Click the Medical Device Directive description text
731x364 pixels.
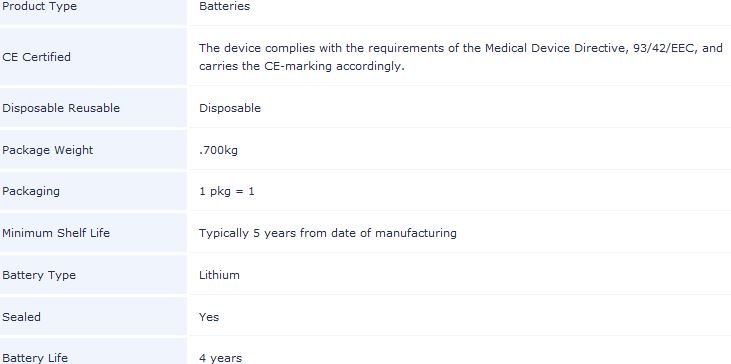coord(461,48)
